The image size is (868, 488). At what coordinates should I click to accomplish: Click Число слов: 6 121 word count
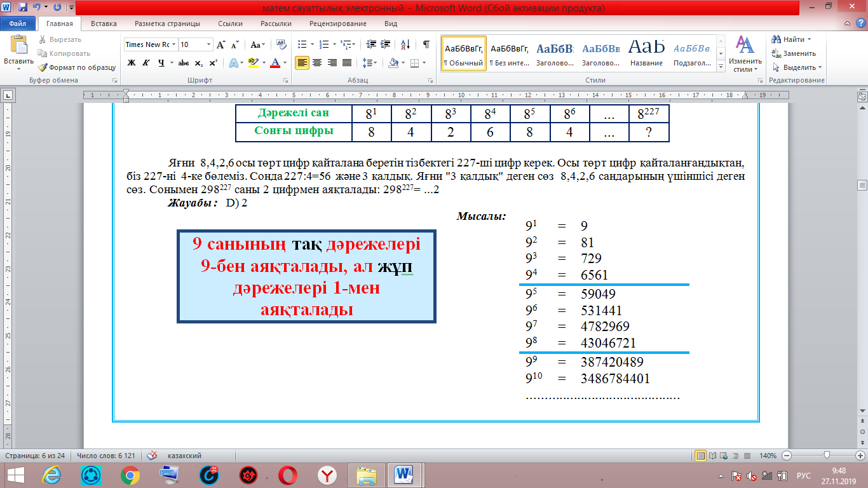point(106,456)
